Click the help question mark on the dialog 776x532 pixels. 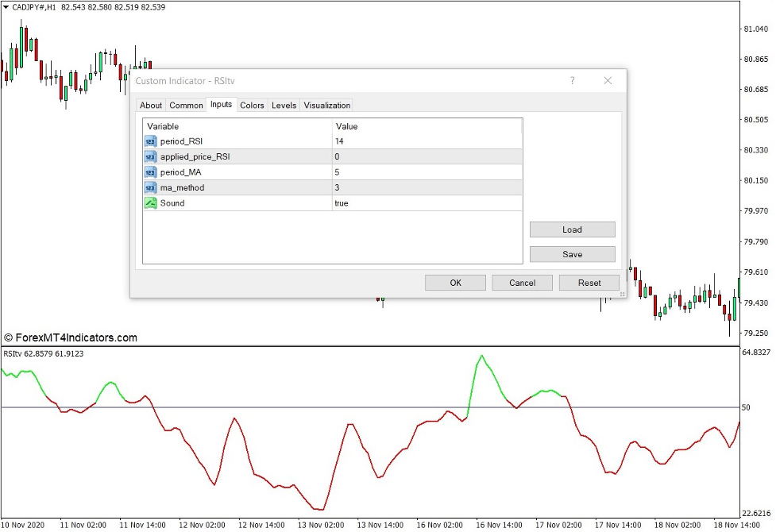tap(571, 80)
